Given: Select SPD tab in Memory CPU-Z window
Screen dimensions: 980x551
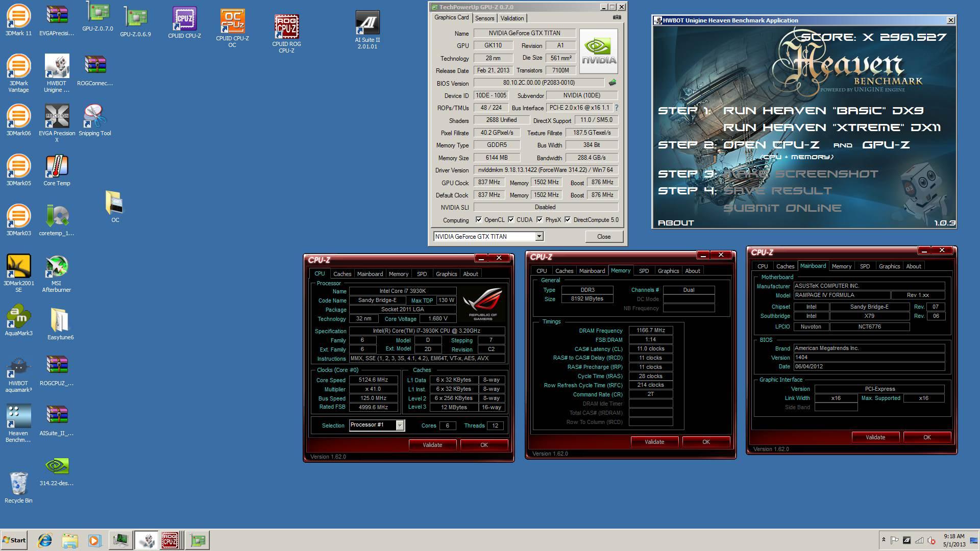Looking at the screenshot, I should (644, 271).
